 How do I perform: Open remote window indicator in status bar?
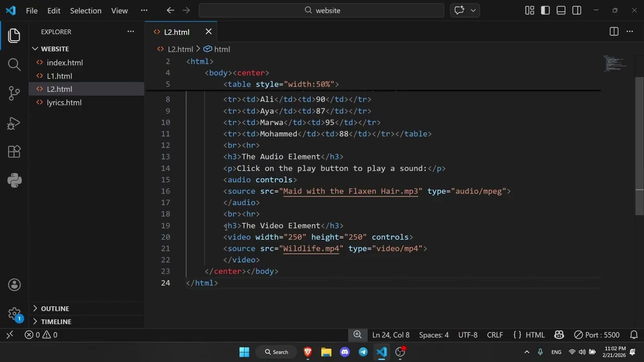click(x=10, y=335)
